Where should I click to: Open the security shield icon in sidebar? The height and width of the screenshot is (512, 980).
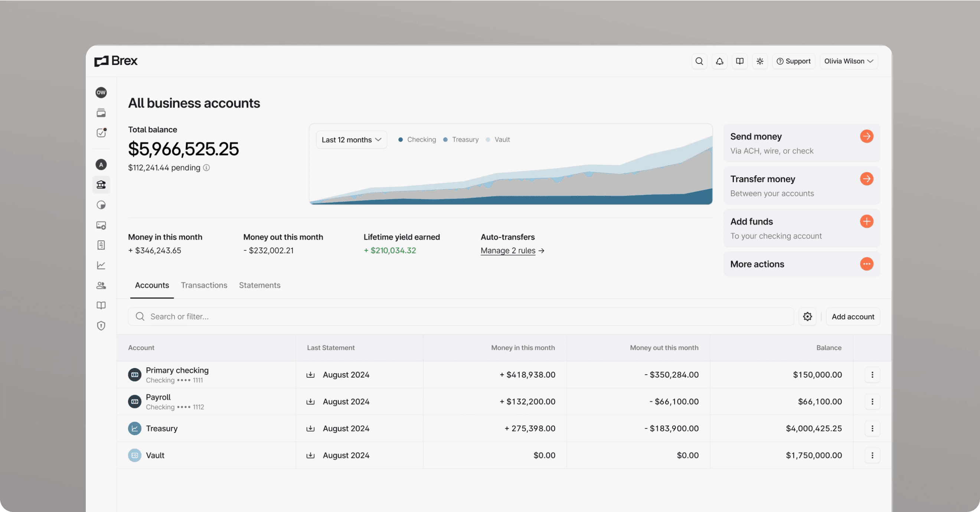101,325
